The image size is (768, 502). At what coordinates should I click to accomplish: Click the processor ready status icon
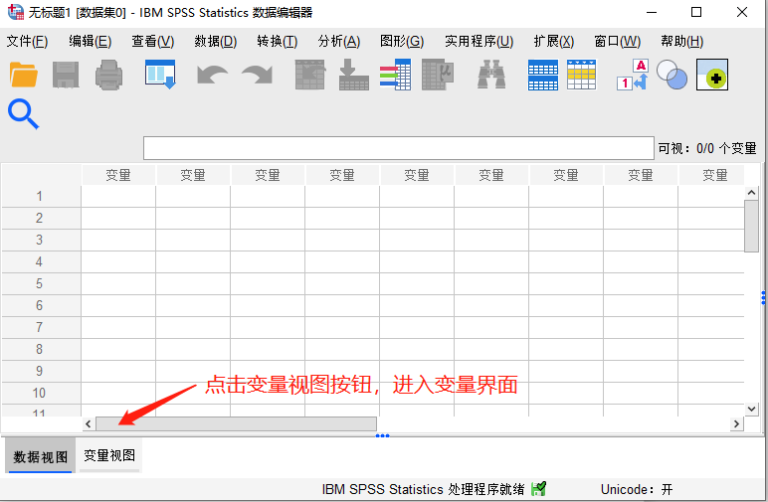pyautogui.click(x=538, y=488)
